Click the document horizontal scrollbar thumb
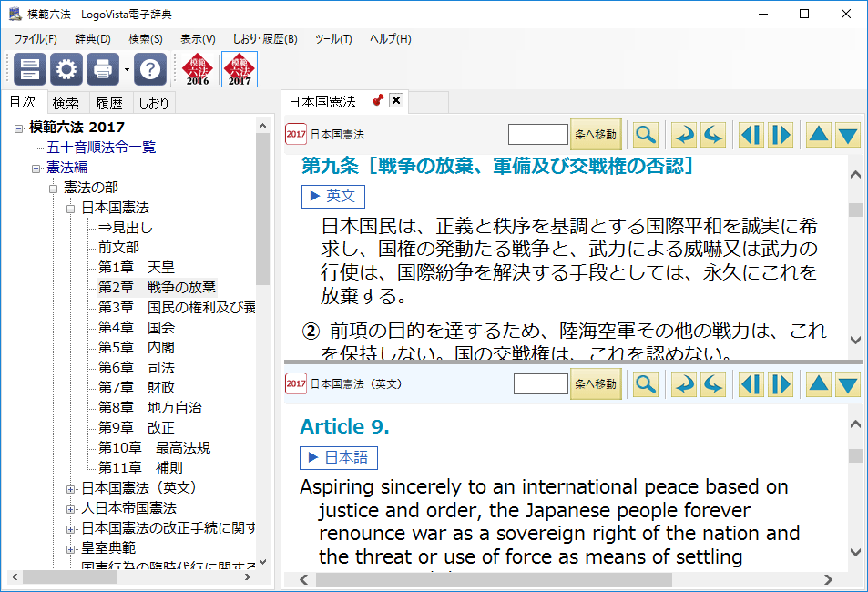The width and height of the screenshot is (868, 592). tap(494, 579)
